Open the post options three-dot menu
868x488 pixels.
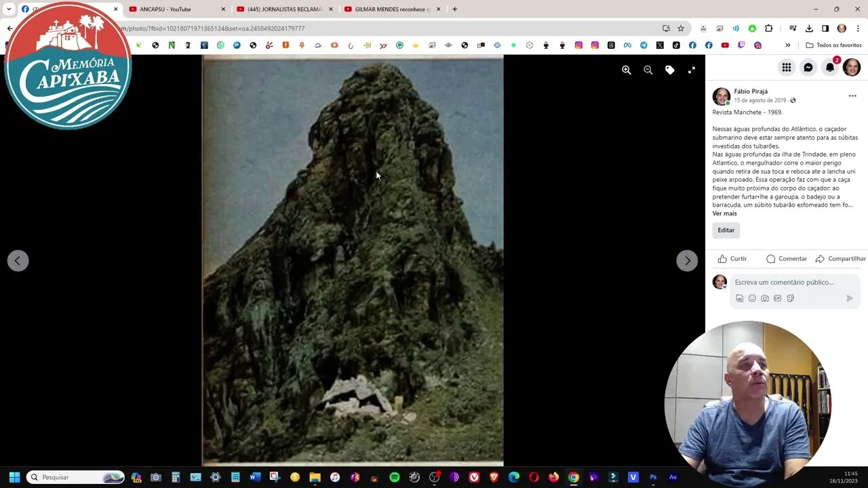(852, 96)
